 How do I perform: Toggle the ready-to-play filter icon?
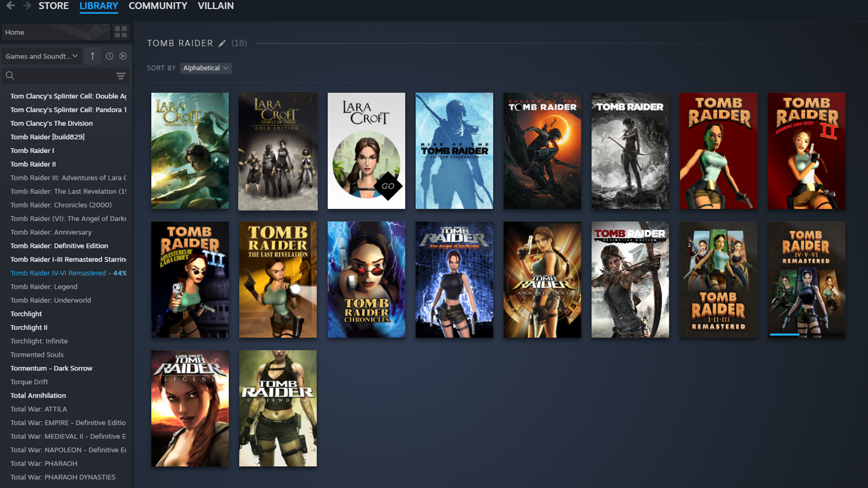point(123,56)
